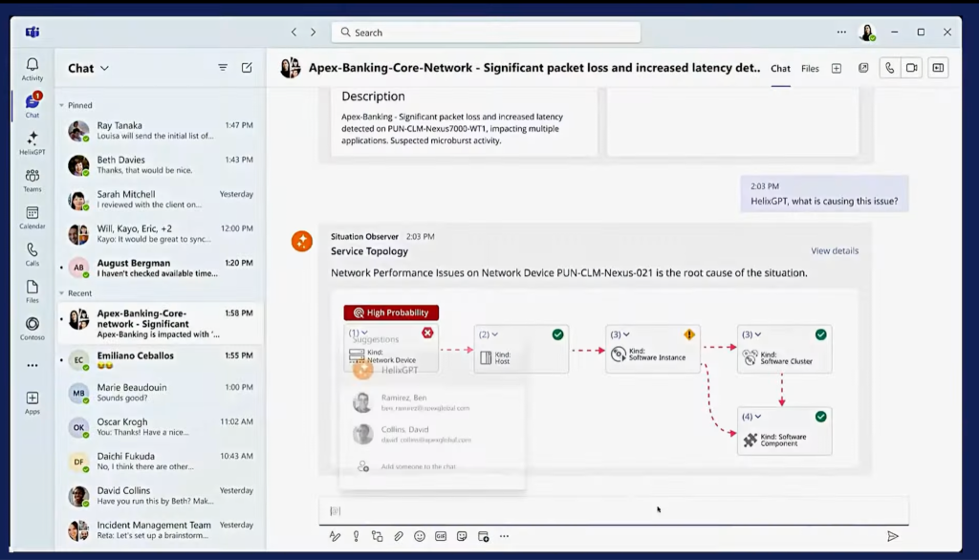Image resolution: width=979 pixels, height=560 pixels.
Task: Focus the message compose box
Action: (614, 510)
